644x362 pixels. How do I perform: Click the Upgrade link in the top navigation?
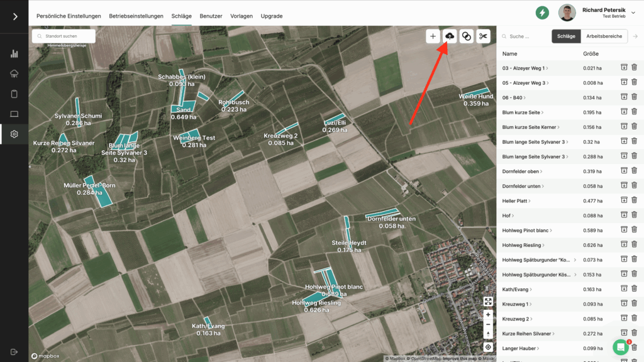pyautogui.click(x=271, y=16)
